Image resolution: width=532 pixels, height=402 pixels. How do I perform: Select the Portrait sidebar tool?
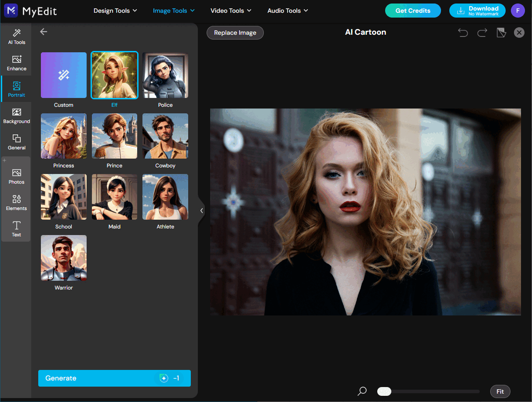tap(16, 89)
